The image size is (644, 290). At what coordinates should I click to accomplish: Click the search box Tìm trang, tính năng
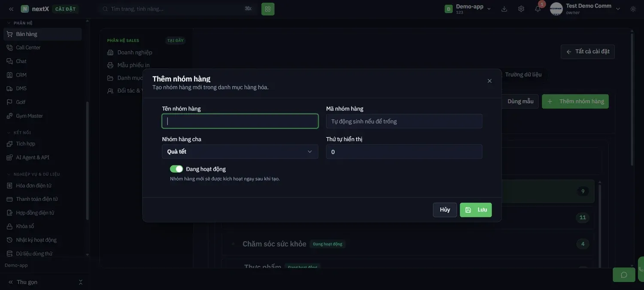tap(177, 9)
